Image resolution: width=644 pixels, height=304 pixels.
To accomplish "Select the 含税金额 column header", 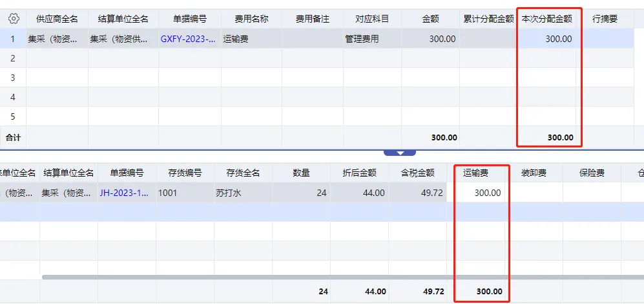I will tap(418, 173).
